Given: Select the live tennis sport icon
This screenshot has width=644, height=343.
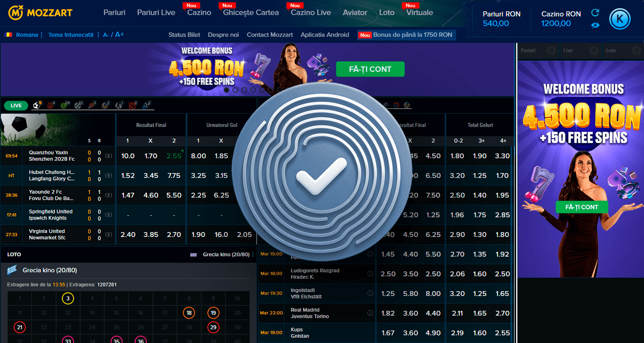Looking at the screenshot, I should point(64,105).
